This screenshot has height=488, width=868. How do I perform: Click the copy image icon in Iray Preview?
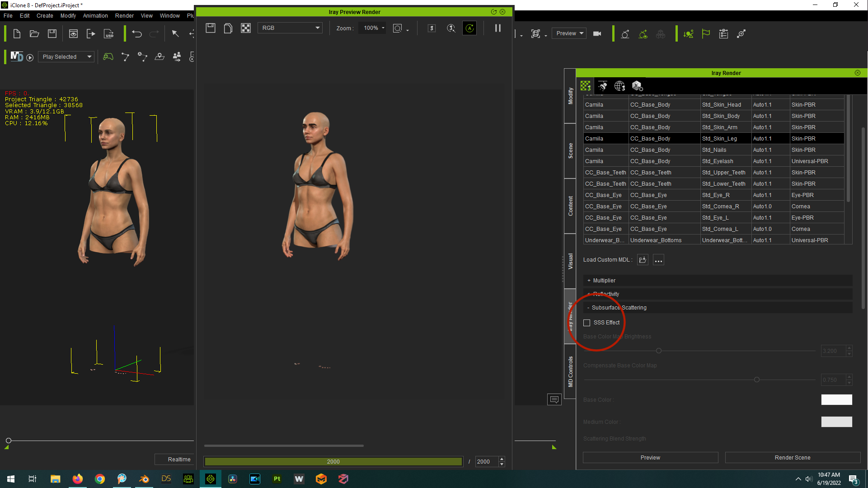pos(228,28)
